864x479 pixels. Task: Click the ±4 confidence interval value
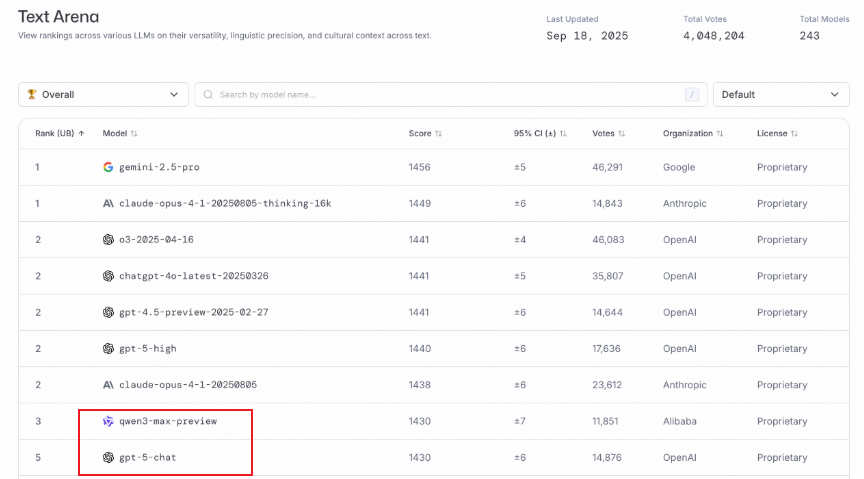pyautogui.click(x=520, y=240)
